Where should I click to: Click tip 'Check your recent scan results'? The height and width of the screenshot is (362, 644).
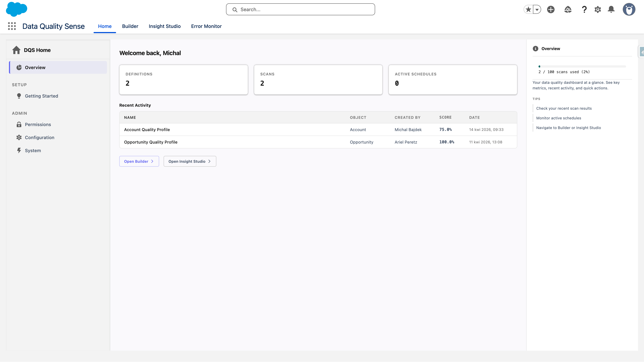pos(564,108)
